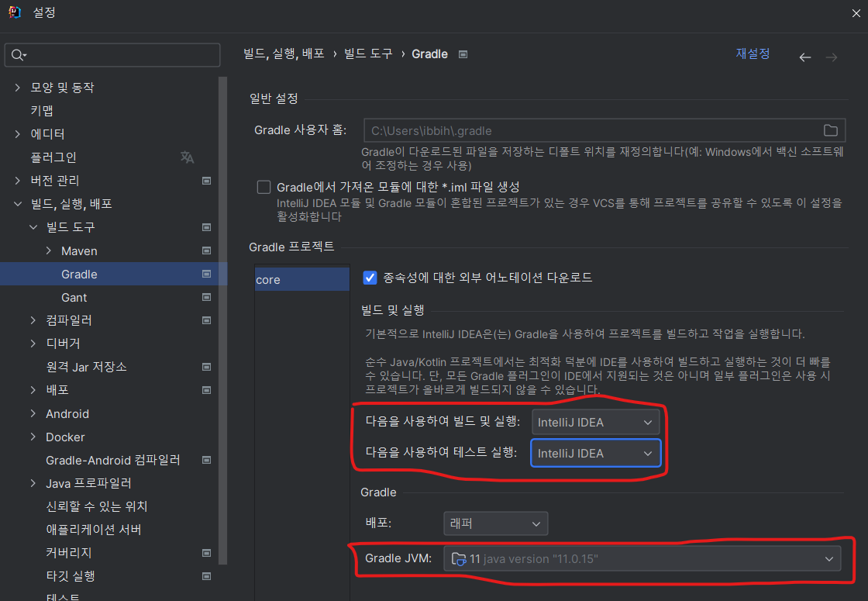
Task: Click 빌드 도구 breadcrumb
Action: click(x=368, y=54)
